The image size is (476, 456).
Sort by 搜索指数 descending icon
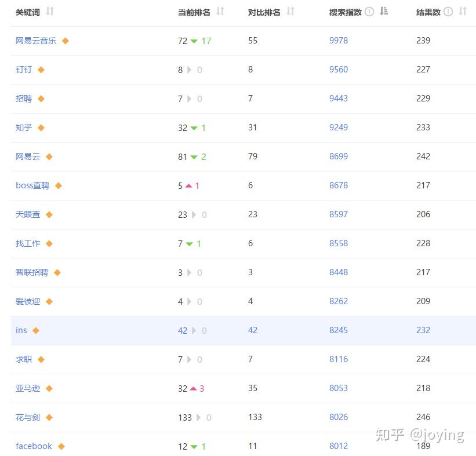(x=384, y=12)
